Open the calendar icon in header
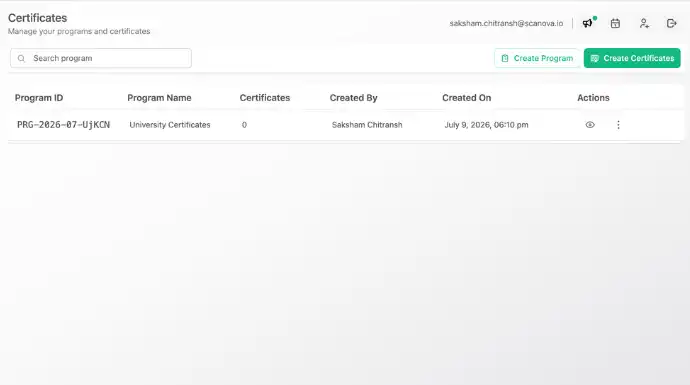This screenshot has width=690, height=385. [615, 23]
